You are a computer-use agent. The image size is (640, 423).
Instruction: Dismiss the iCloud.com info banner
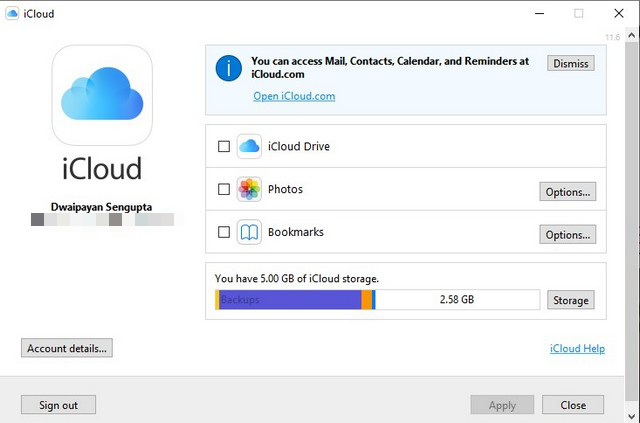pyautogui.click(x=571, y=63)
